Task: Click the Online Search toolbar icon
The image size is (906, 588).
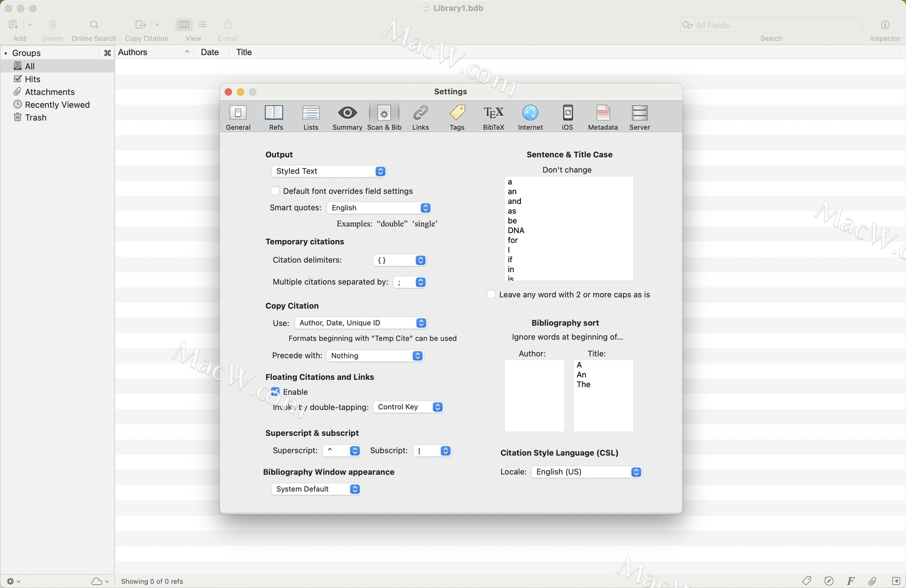Action: click(x=94, y=25)
